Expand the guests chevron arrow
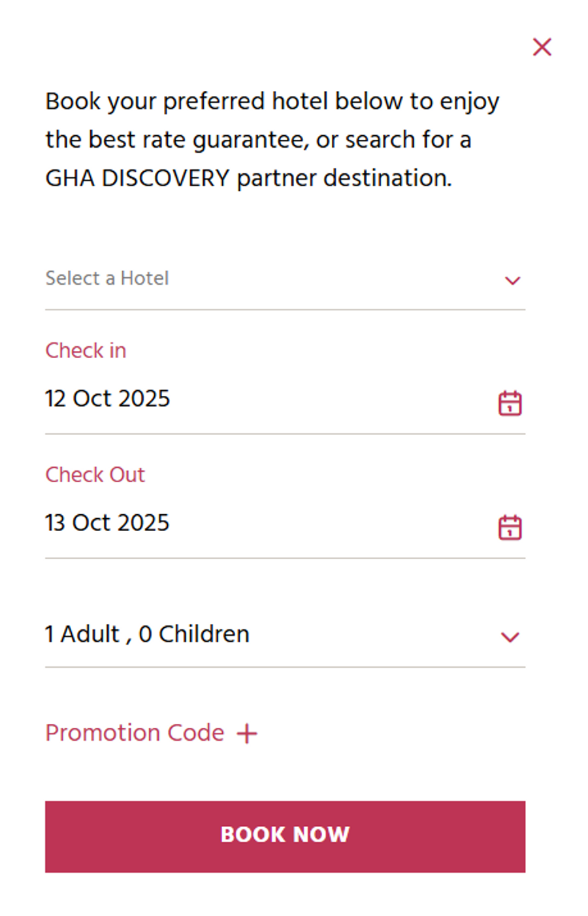The width and height of the screenshot is (588, 916). 510,637
